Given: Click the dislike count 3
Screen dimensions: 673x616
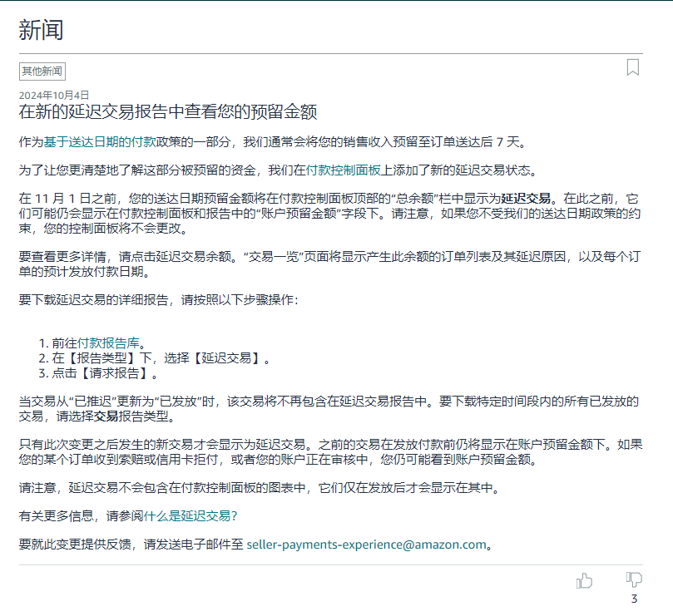Looking at the screenshot, I should [634, 599].
